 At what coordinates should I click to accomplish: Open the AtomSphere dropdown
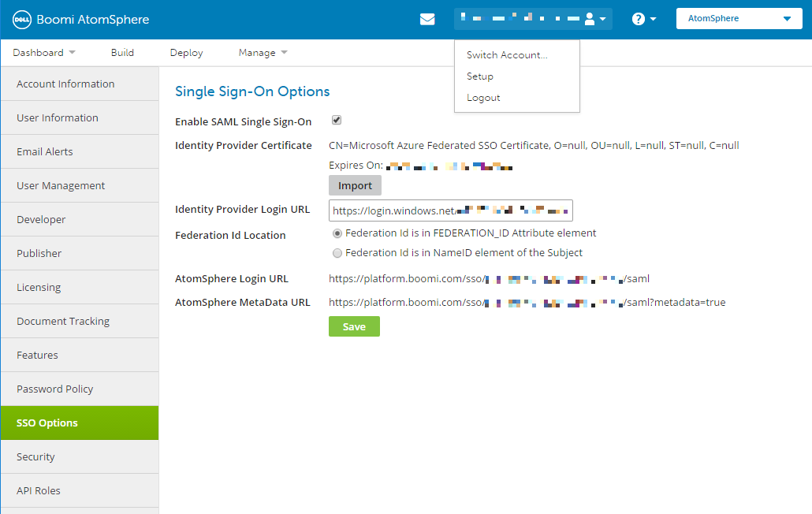point(738,17)
